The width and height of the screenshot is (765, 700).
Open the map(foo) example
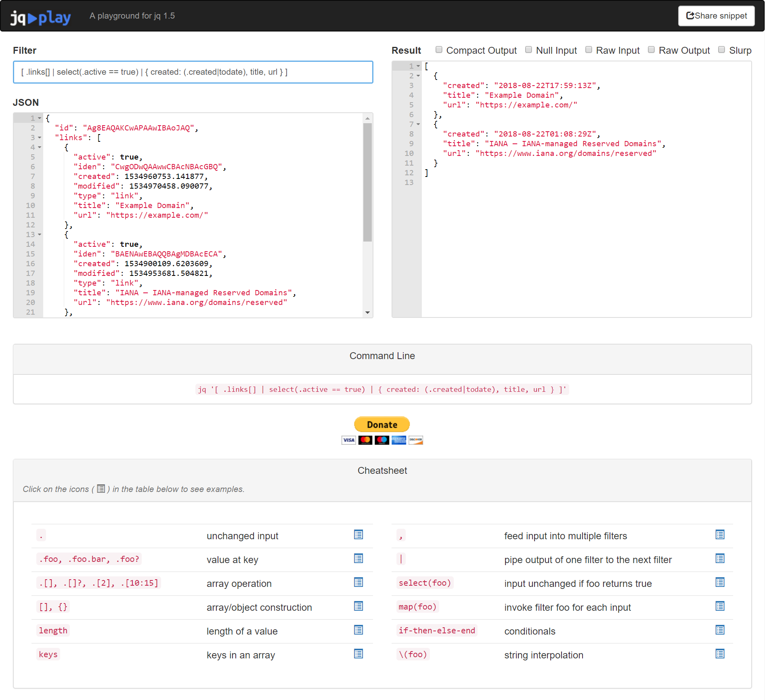pyautogui.click(x=720, y=606)
